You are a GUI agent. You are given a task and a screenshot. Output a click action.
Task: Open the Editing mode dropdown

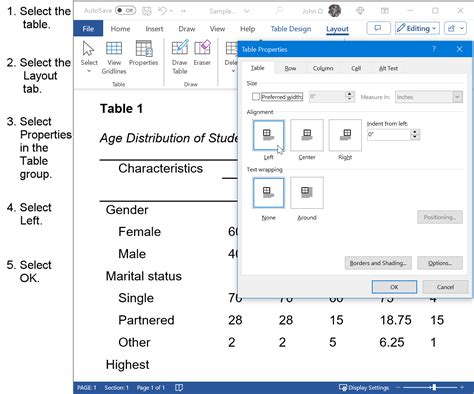coord(417,28)
